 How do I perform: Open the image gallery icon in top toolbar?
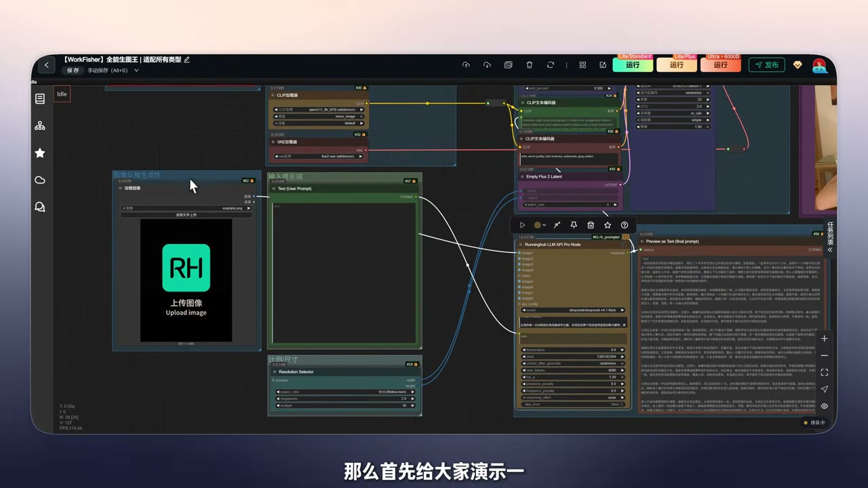point(508,65)
